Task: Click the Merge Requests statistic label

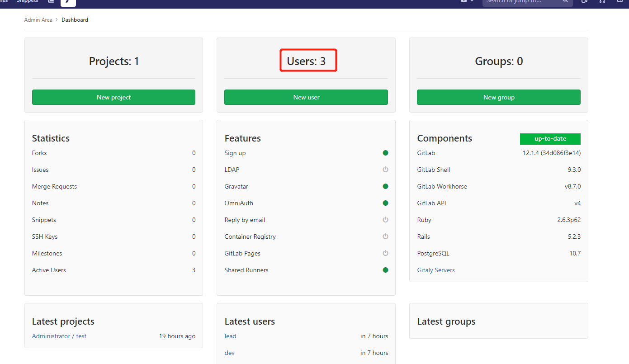Action: tap(54, 186)
